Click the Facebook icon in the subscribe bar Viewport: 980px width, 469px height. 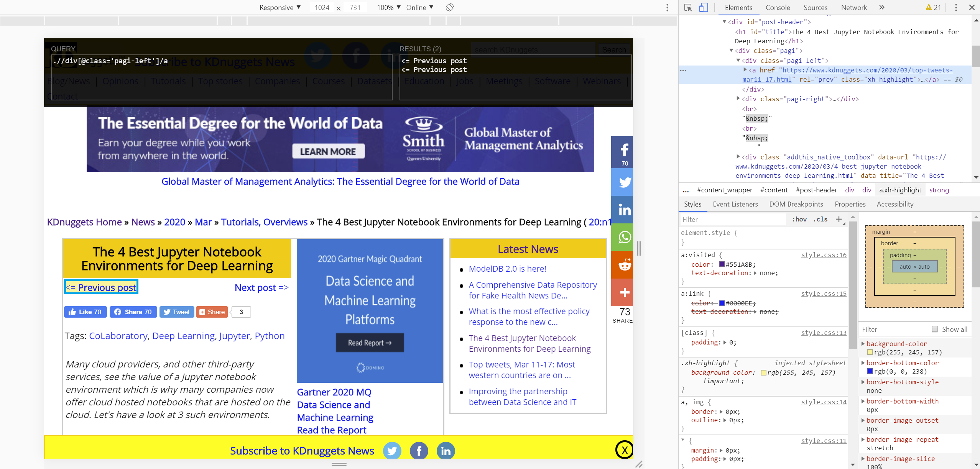[419, 451]
